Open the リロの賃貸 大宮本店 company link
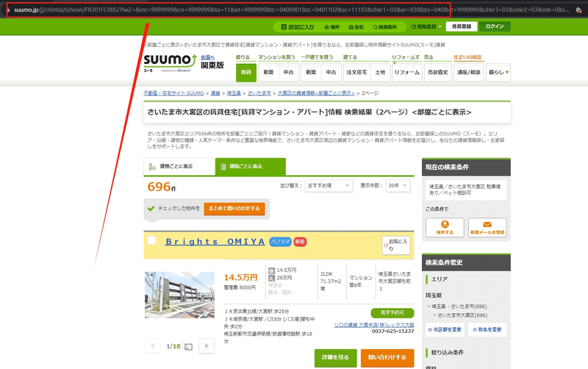588x369 pixels. pyautogui.click(x=374, y=325)
